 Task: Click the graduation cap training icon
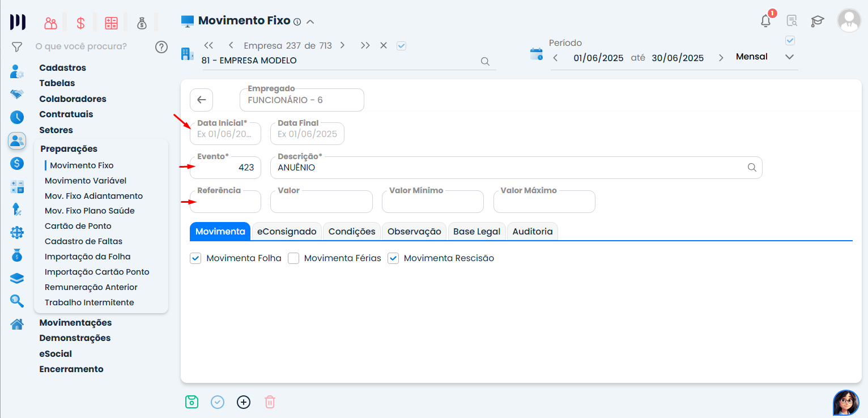817,22
